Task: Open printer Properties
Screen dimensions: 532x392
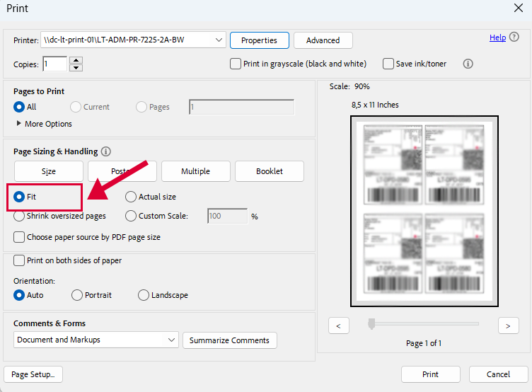Action: 260,40
